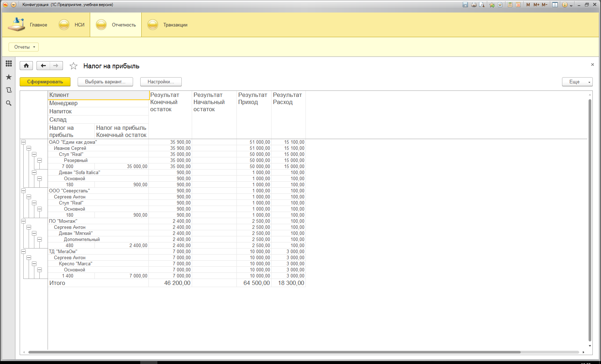This screenshot has width=601, height=364.
Task: Collapse the Дополнительный warehouse group
Action: click(39, 239)
